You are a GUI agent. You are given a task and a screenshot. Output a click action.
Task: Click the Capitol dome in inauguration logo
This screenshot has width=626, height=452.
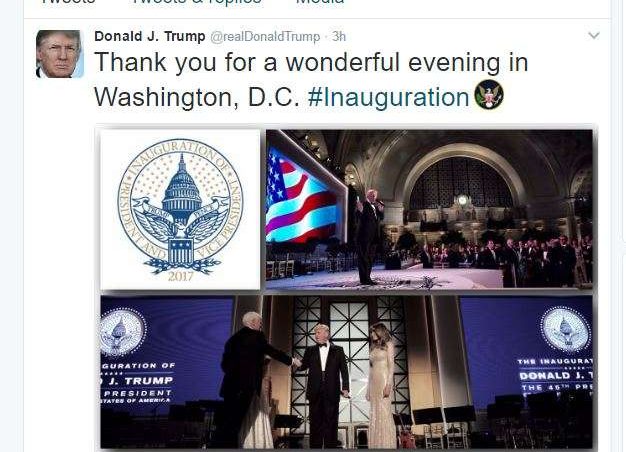pyautogui.click(x=182, y=186)
